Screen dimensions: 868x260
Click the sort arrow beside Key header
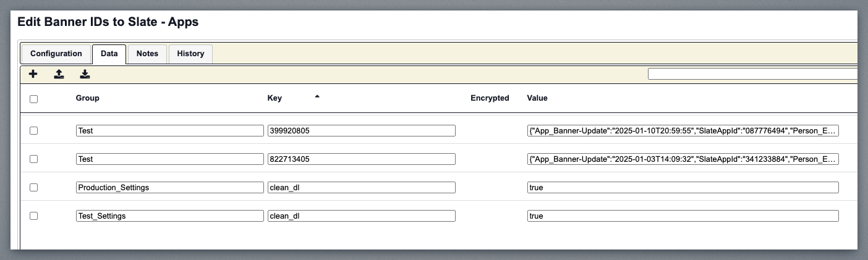[317, 97]
